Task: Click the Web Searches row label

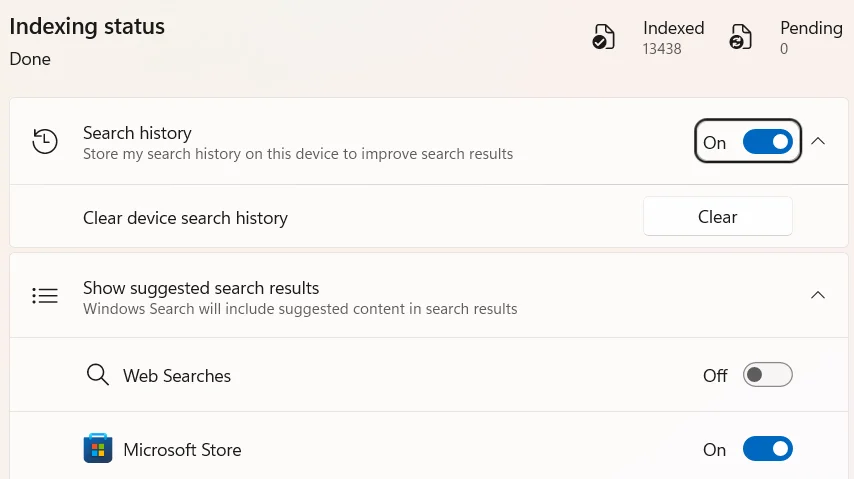Action: click(177, 376)
